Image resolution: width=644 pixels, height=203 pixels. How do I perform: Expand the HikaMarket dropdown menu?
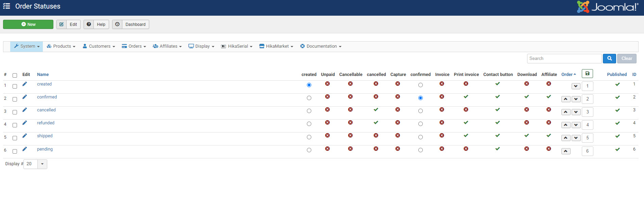click(x=276, y=46)
